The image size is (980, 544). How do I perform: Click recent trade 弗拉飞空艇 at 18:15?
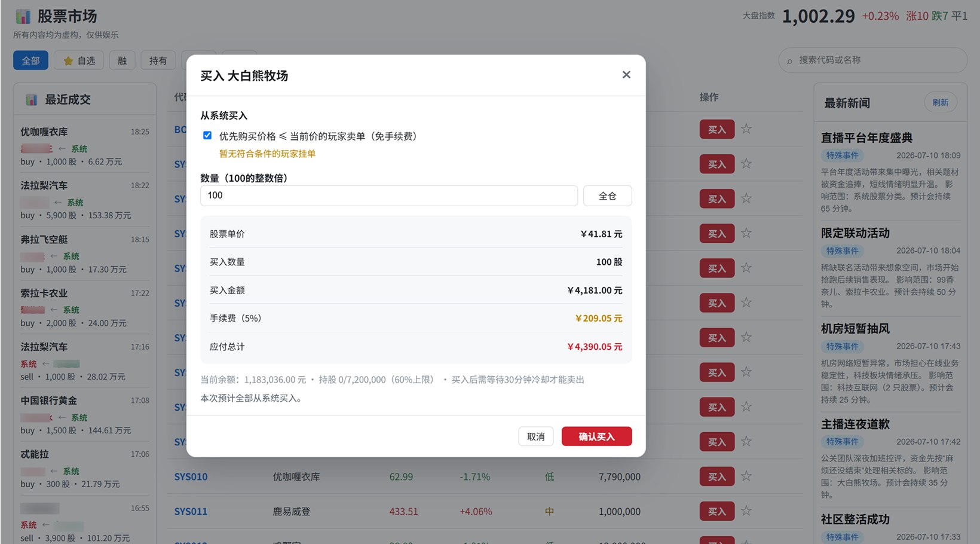pyautogui.click(x=85, y=253)
